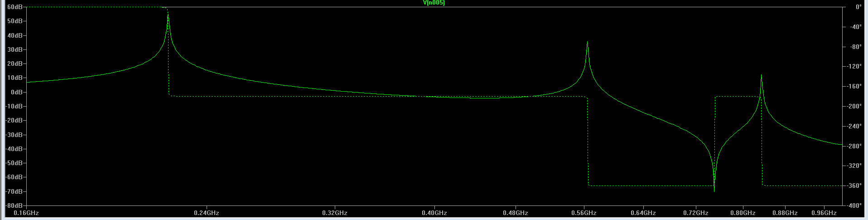Click the -320° phase axis label

(x=854, y=166)
